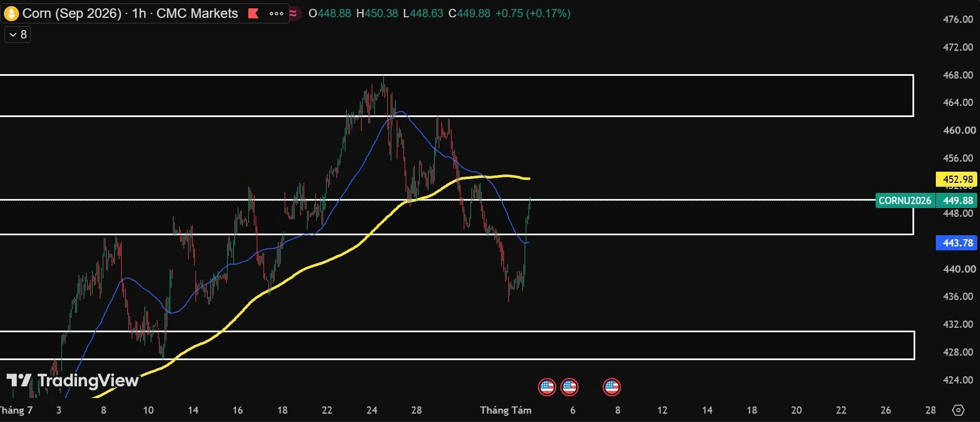The height and width of the screenshot is (422, 980).
Task: Click the low price value L448.63
Action: [423, 13]
